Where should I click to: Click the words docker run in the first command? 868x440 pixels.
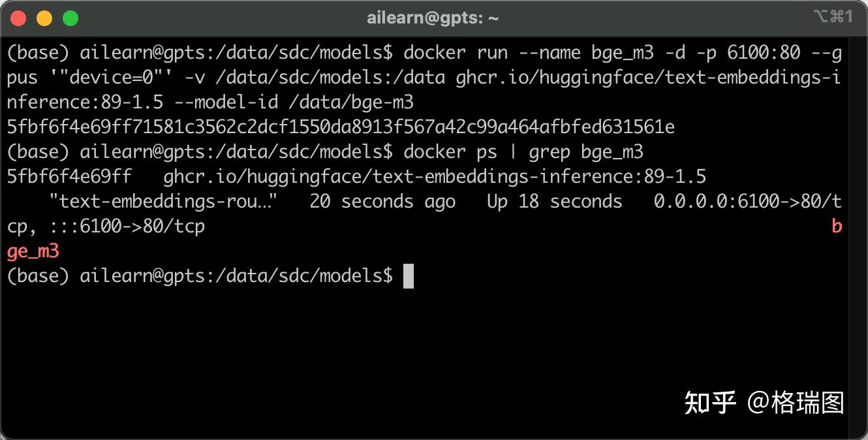click(x=456, y=52)
